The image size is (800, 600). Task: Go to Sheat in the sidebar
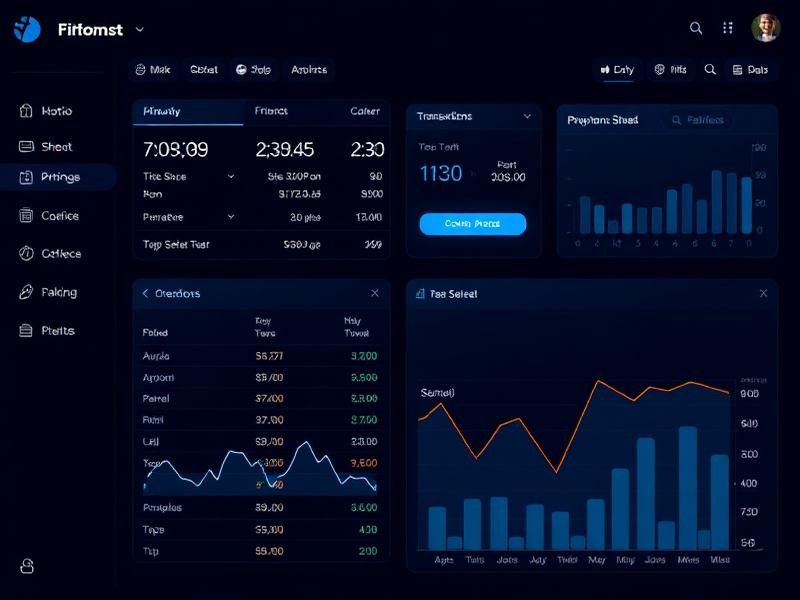pyautogui.click(x=46, y=147)
